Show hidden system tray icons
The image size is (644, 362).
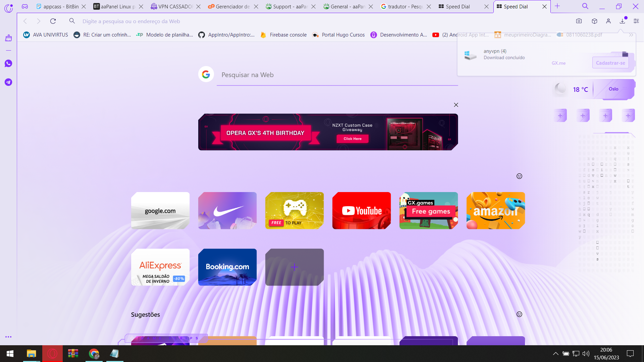pos(556,354)
